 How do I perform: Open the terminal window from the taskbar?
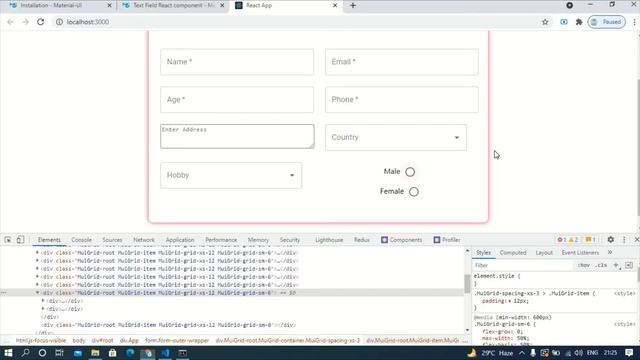(182, 353)
